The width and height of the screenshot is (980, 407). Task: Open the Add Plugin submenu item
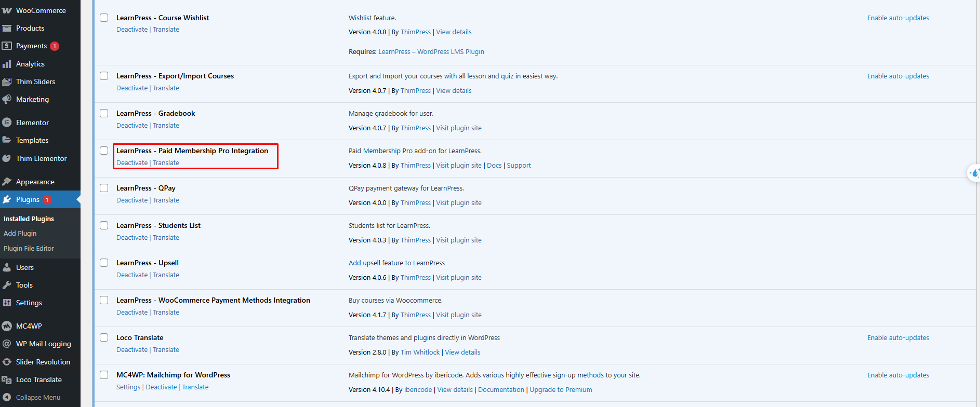pos(20,234)
